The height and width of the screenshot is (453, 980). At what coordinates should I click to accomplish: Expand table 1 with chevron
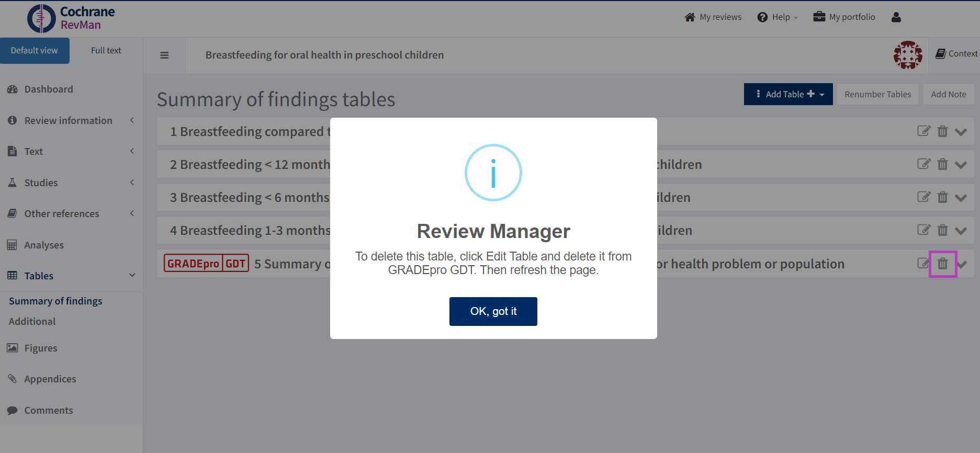pos(961,132)
